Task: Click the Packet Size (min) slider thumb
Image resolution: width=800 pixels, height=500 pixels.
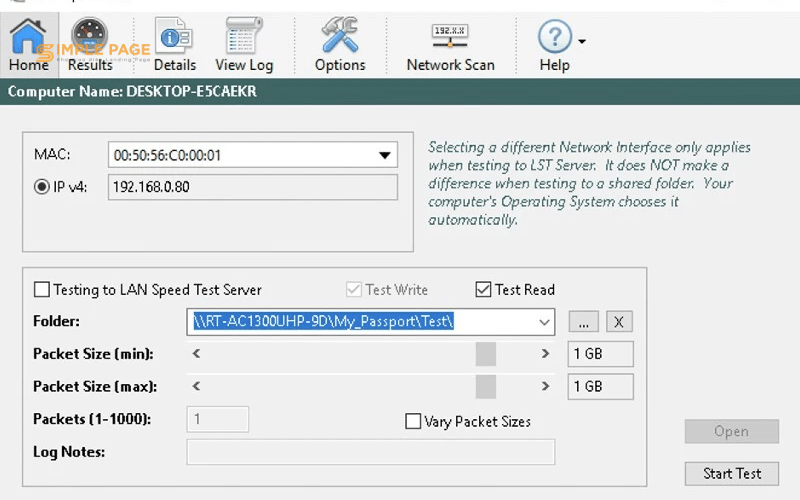Action: [x=486, y=354]
